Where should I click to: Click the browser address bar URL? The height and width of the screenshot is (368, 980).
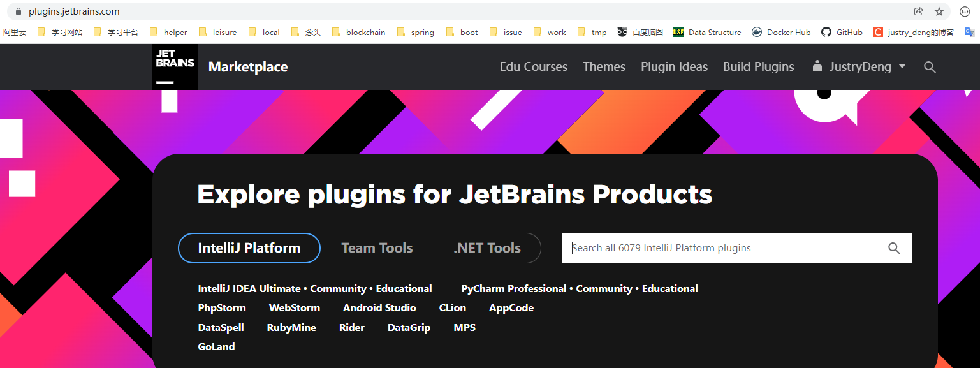click(74, 11)
